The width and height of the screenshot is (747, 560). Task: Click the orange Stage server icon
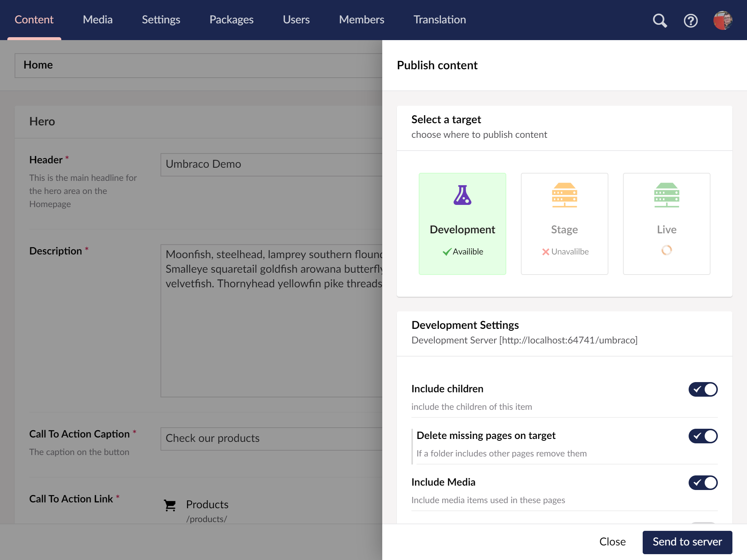tap(564, 195)
